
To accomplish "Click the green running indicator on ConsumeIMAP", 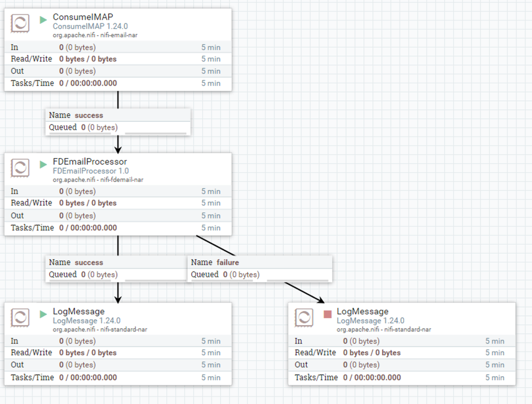I will pyautogui.click(x=43, y=20).
